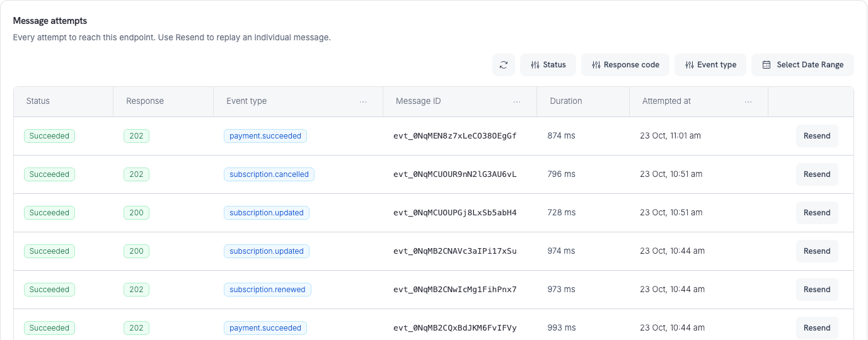Open the Status filter
The width and height of the screenshot is (868, 340).
548,65
